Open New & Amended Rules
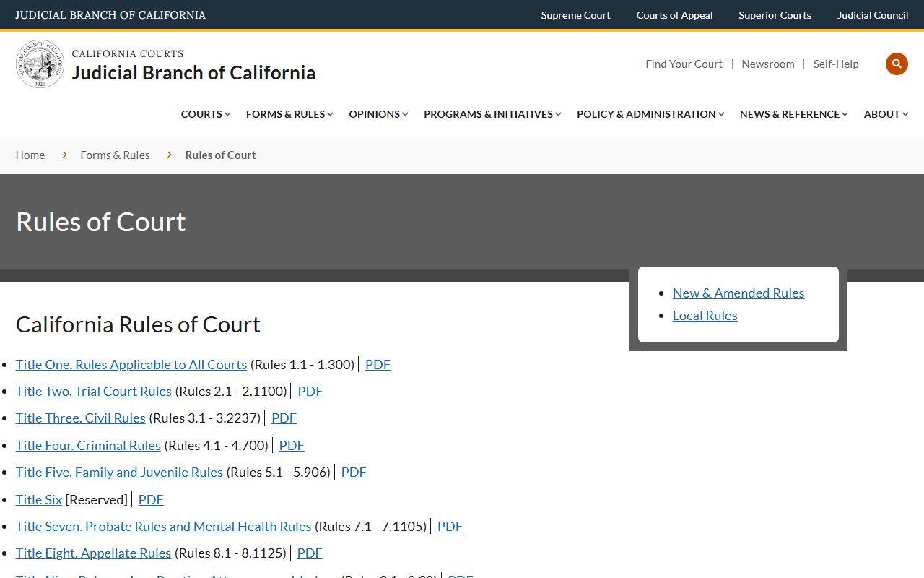Viewport: 924px width, 578px height. [x=738, y=293]
